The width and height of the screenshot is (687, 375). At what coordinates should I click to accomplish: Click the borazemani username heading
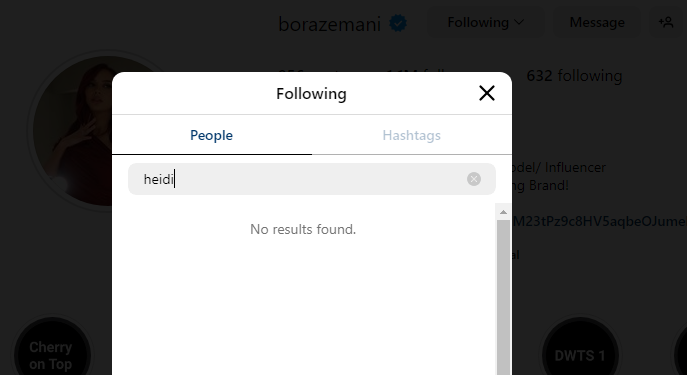[x=329, y=24]
